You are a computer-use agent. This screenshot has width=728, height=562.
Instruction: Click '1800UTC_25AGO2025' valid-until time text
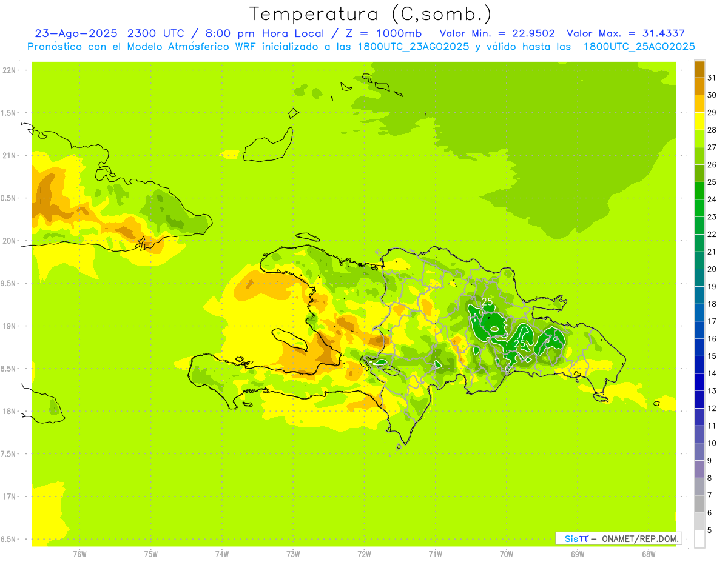click(x=639, y=47)
